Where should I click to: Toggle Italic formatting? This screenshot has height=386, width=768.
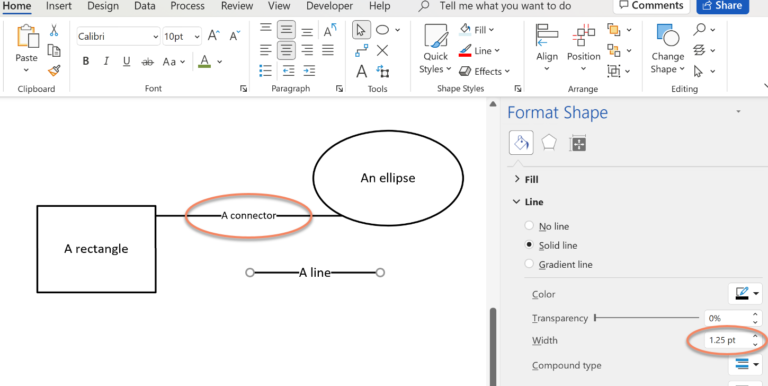106,62
